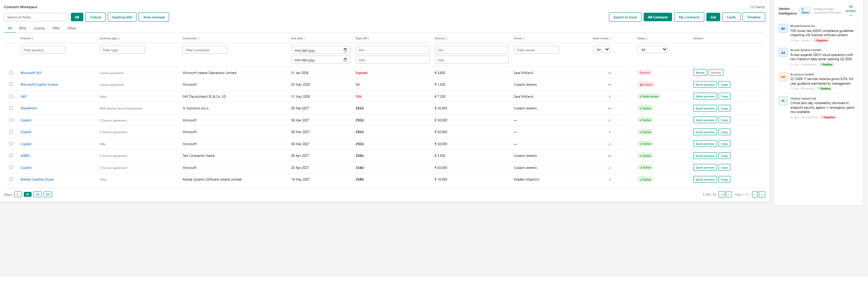Viewport: 868px width, 308px height.
Task: Select the Microsoft 365 row checkbox
Action: [x=11, y=73]
